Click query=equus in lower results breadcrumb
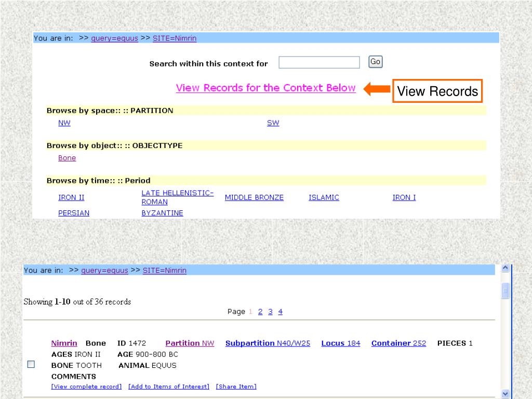532x399 pixels. click(104, 270)
